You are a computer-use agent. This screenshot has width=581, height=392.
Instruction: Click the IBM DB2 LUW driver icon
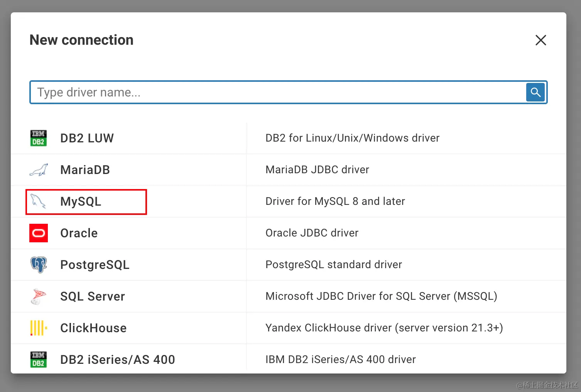[39, 138]
